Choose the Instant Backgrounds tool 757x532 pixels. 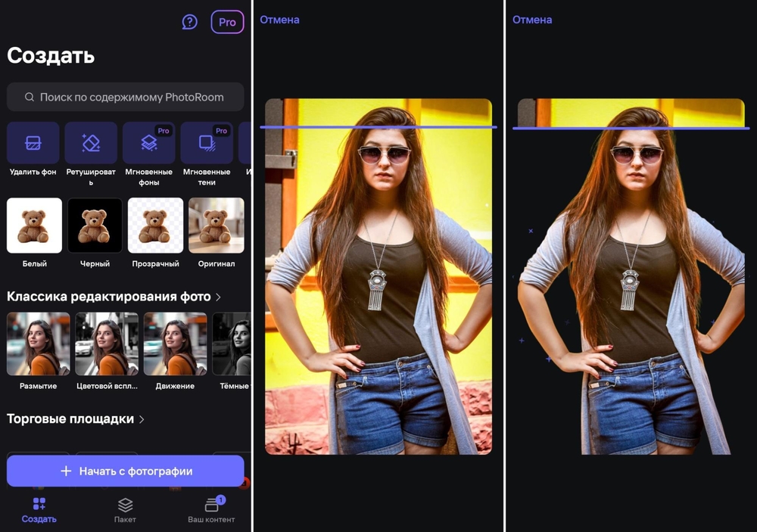point(149,142)
